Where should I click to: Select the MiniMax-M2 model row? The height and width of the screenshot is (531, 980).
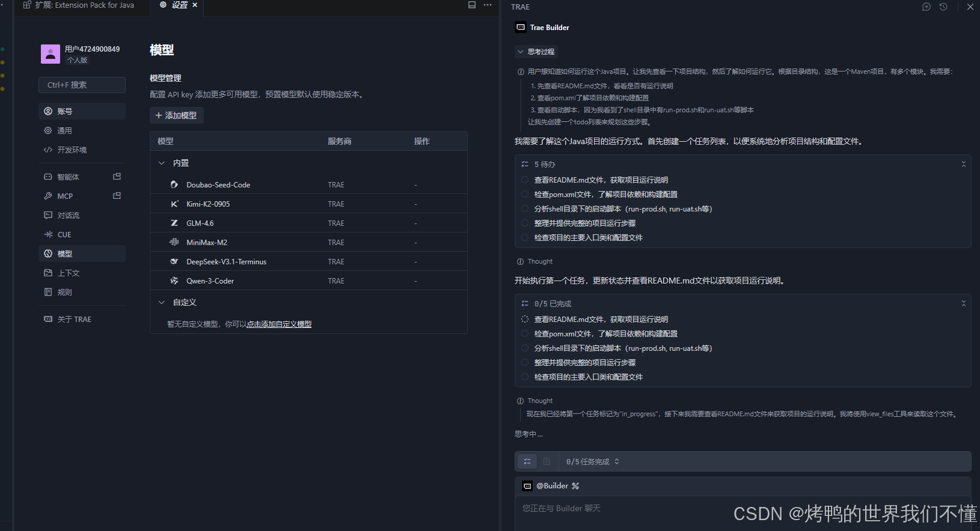[x=308, y=242]
